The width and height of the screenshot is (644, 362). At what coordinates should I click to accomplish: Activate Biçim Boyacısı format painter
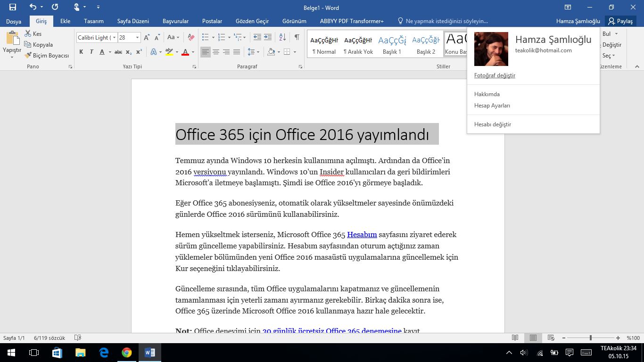tap(47, 56)
